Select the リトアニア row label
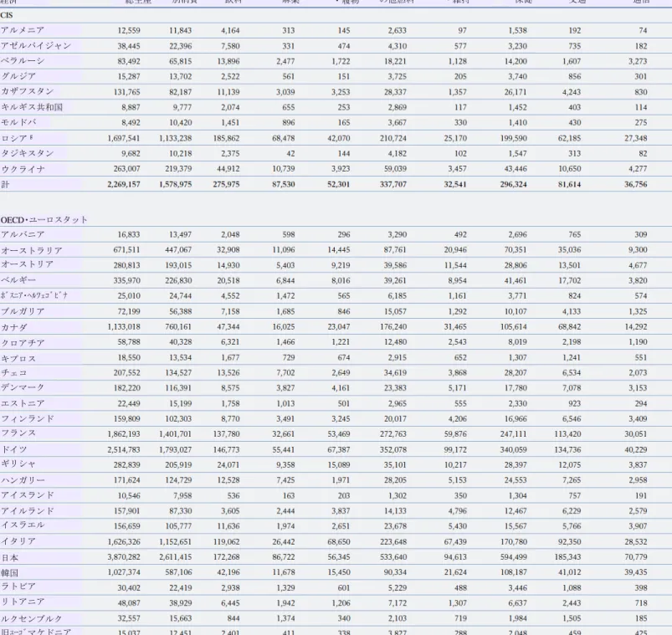The width and height of the screenshot is (672, 635). 23,602
